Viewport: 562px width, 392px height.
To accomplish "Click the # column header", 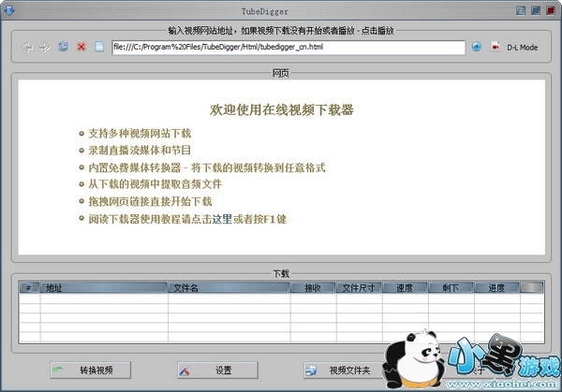I will pos(29,287).
